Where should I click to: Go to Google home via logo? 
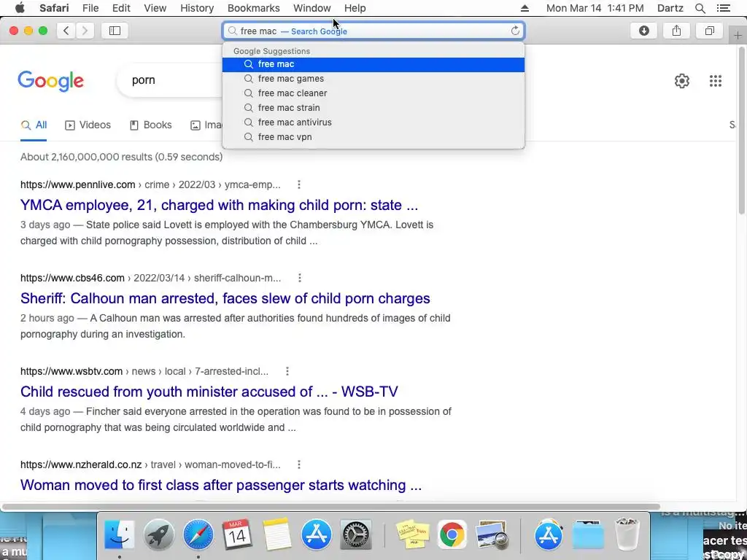point(51,81)
